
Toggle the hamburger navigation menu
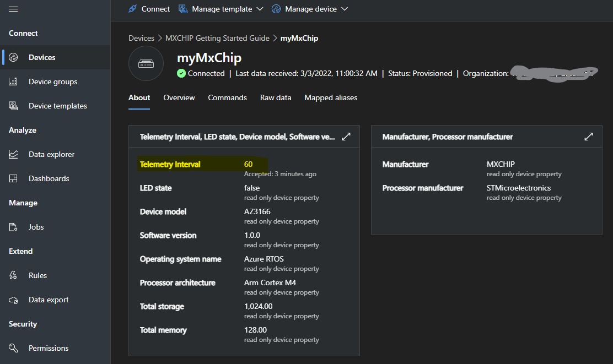(x=13, y=9)
